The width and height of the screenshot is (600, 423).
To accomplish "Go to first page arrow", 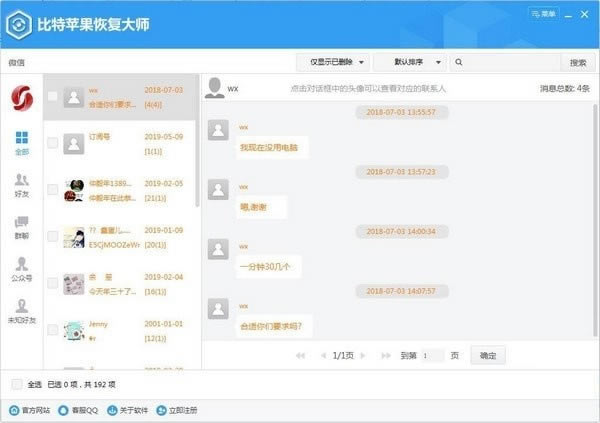I will point(300,356).
